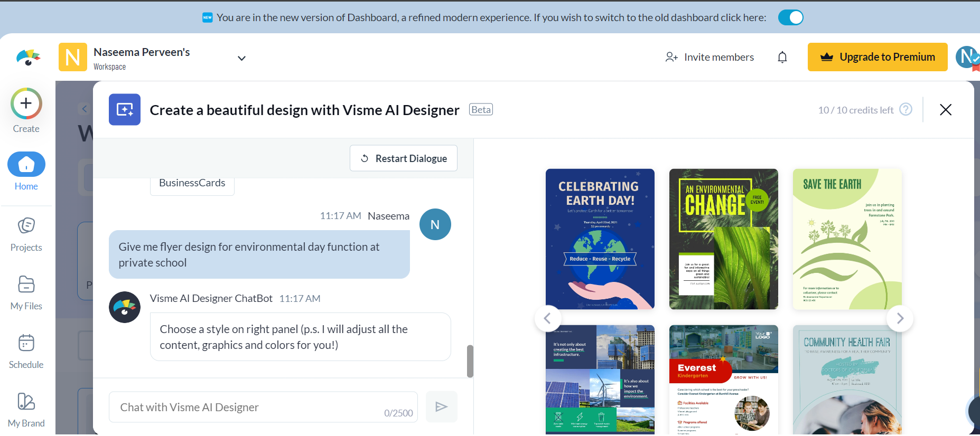Open the Create plus button

26,103
